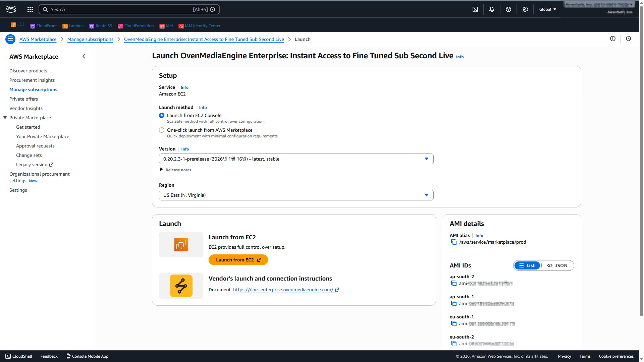Screen dimensions: 644x362
Task: Open the notifications bell
Action: pos(492,9)
